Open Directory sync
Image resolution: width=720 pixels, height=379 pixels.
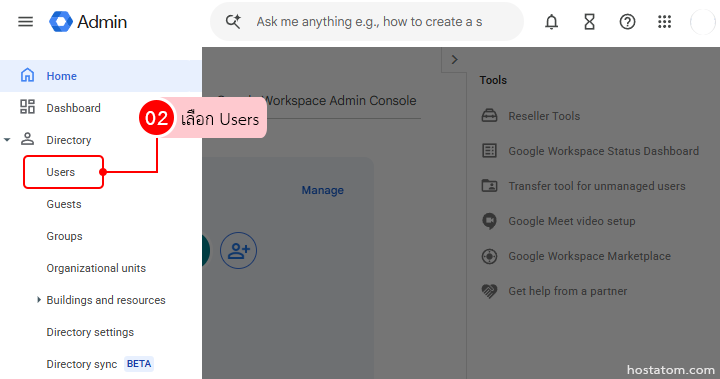click(x=82, y=364)
